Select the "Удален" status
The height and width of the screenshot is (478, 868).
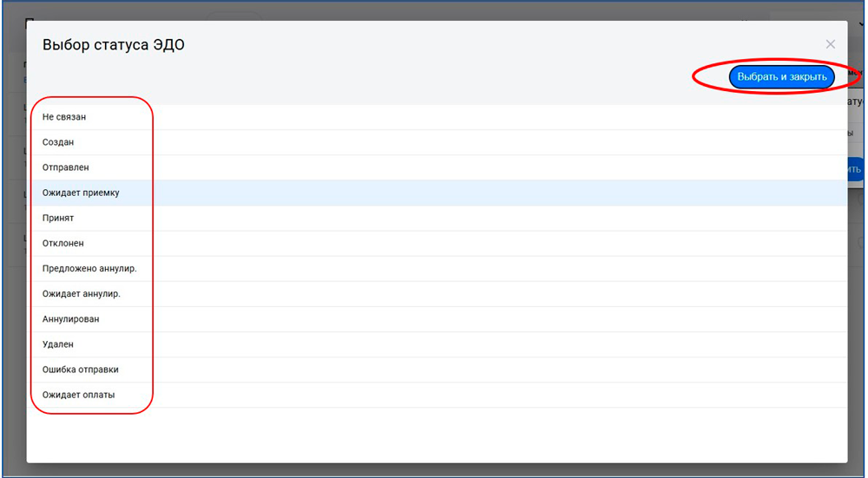(x=58, y=344)
